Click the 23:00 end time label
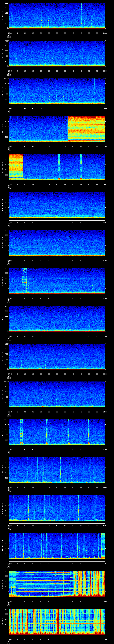The height and width of the screenshot is (644, 114). pos(105,184)
